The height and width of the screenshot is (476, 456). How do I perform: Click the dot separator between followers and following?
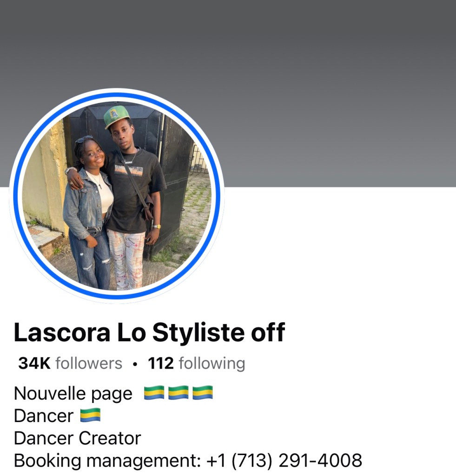[135, 364]
